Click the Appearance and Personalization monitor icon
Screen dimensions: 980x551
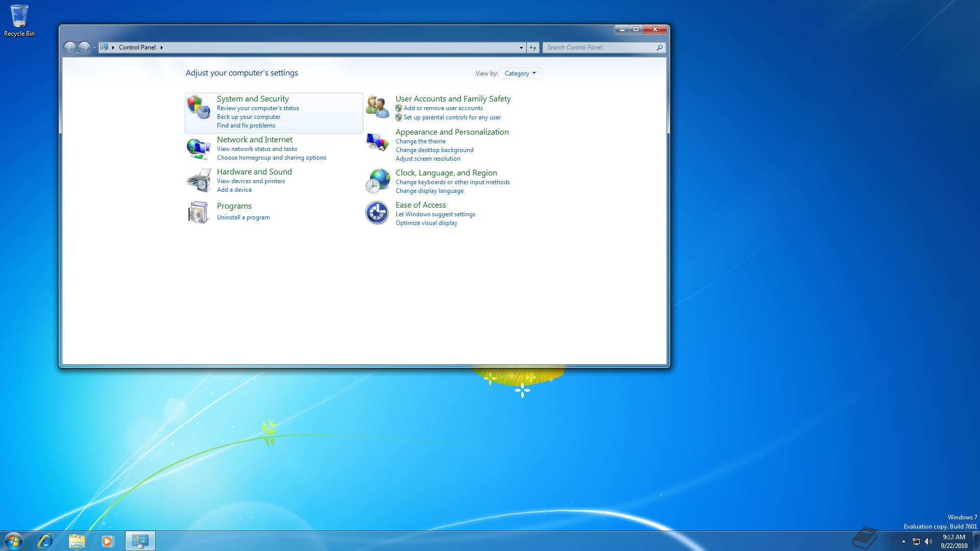click(378, 142)
